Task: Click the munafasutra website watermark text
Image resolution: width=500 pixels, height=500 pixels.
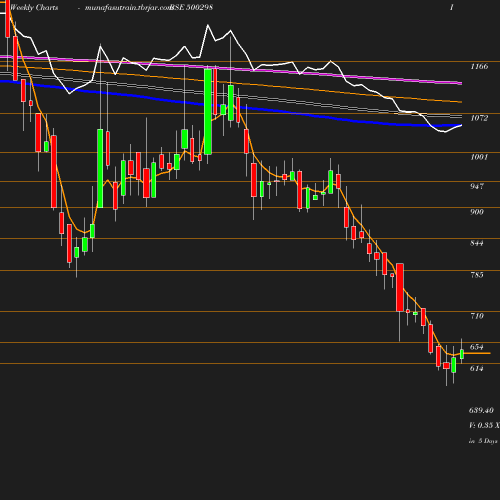Action: [128, 7]
